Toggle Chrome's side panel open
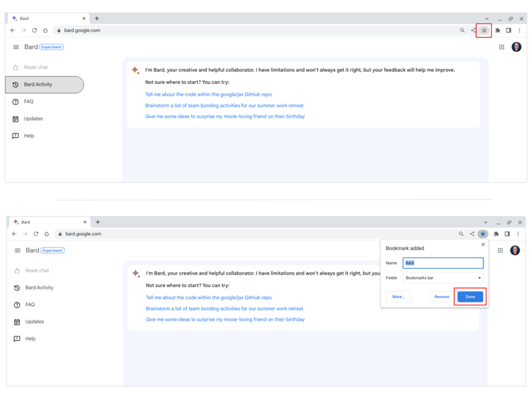 (x=508, y=30)
